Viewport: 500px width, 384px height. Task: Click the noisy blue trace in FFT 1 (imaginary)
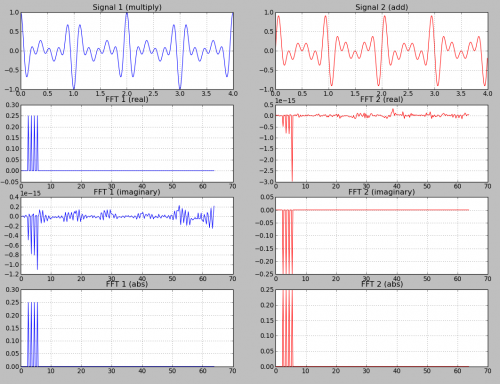(x=117, y=217)
